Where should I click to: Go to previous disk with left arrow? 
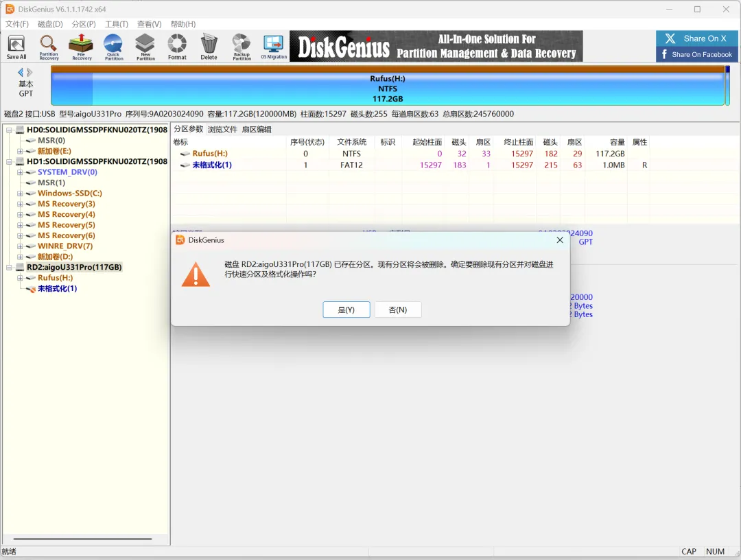pyautogui.click(x=21, y=72)
